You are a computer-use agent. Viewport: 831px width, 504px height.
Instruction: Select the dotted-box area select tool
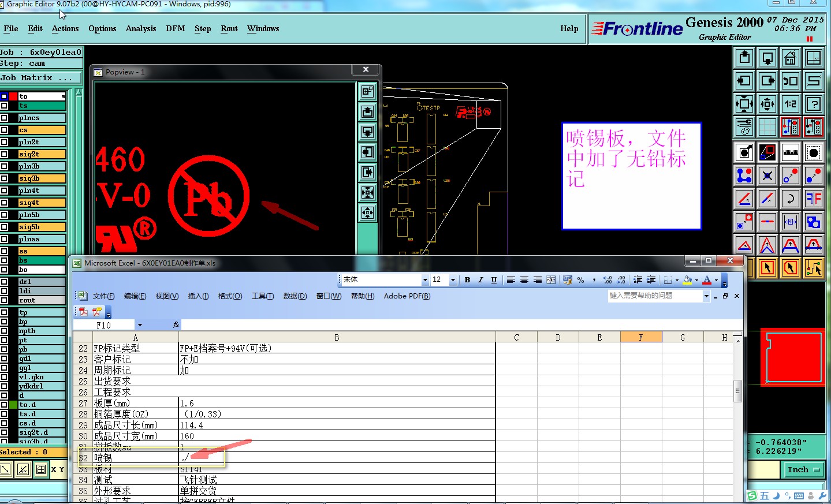click(814, 152)
